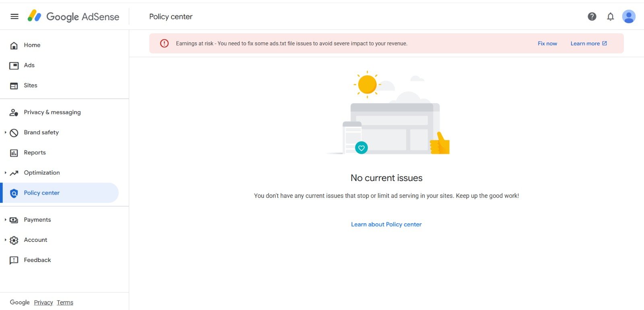Open Learn about Policy center link

[x=386, y=225]
